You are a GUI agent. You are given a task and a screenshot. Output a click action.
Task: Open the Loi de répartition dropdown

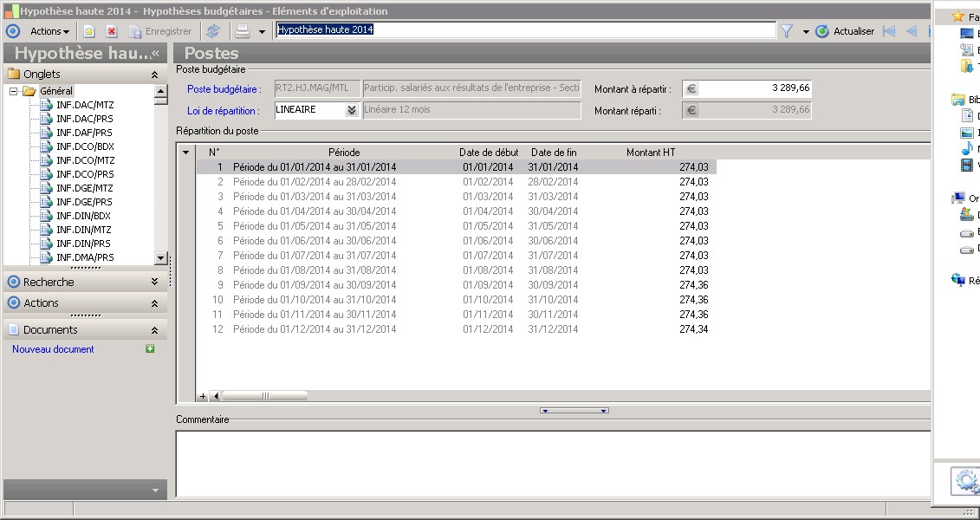coord(351,110)
